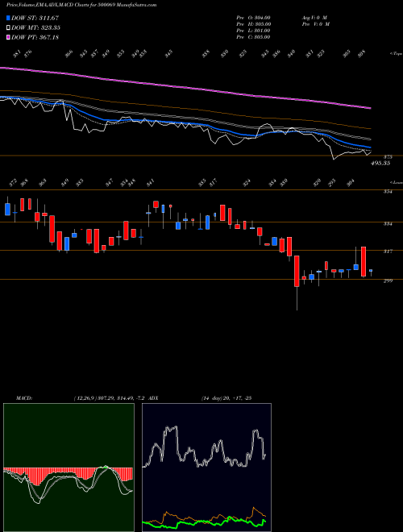Click the last small blue candlestick
The width and height of the screenshot is (403, 532).
[x=371, y=271]
